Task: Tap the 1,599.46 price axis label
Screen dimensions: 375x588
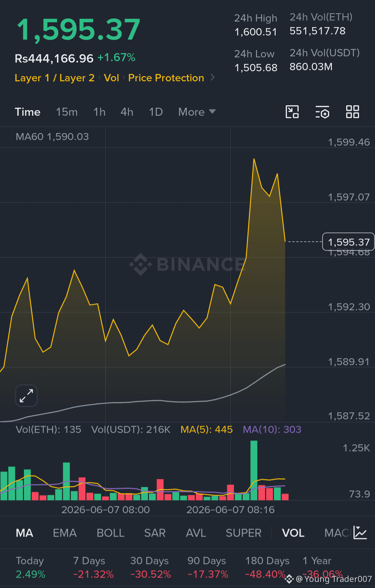Action: (349, 142)
